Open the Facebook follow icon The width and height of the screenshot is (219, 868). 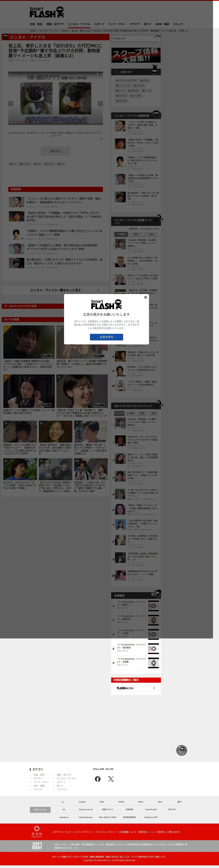tap(98, 779)
